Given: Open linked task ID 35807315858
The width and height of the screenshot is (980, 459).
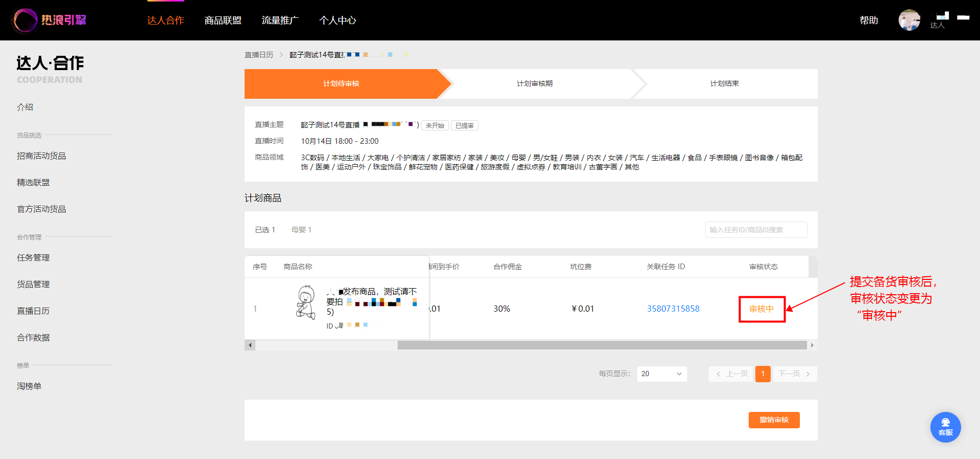Looking at the screenshot, I should pyautogui.click(x=673, y=309).
